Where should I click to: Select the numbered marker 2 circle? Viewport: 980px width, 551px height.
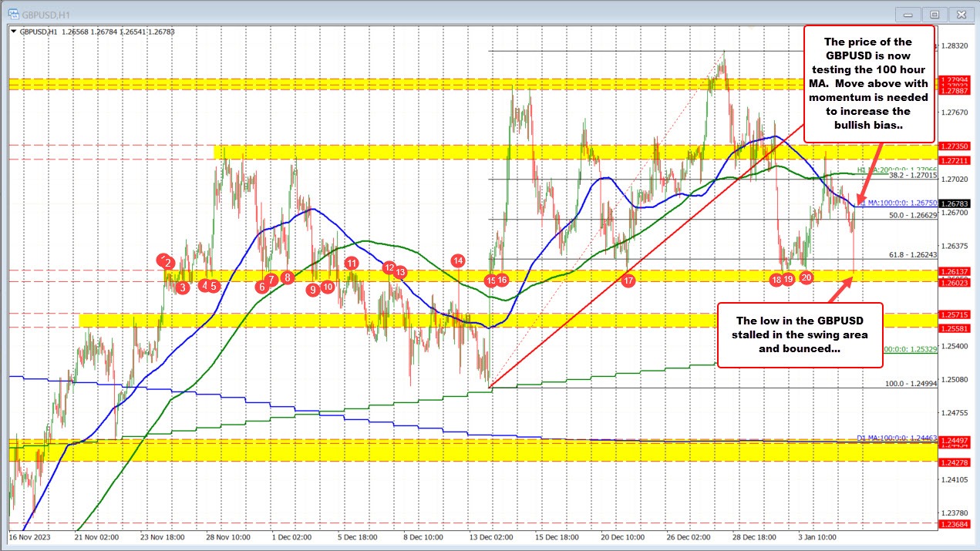[x=167, y=263]
